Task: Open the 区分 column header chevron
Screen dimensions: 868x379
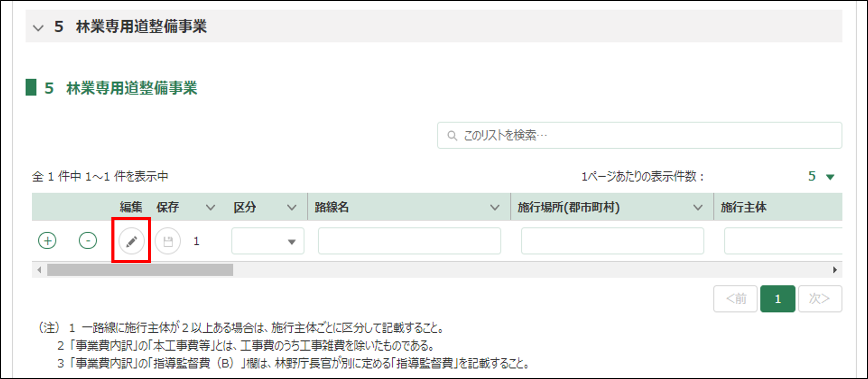Action: (291, 207)
